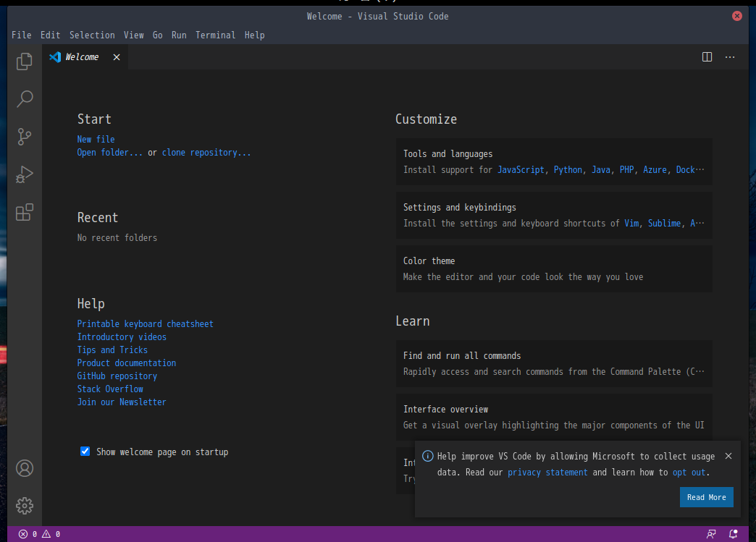Click Join our Newsletter link
The height and width of the screenshot is (542, 756).
(122, 402)
